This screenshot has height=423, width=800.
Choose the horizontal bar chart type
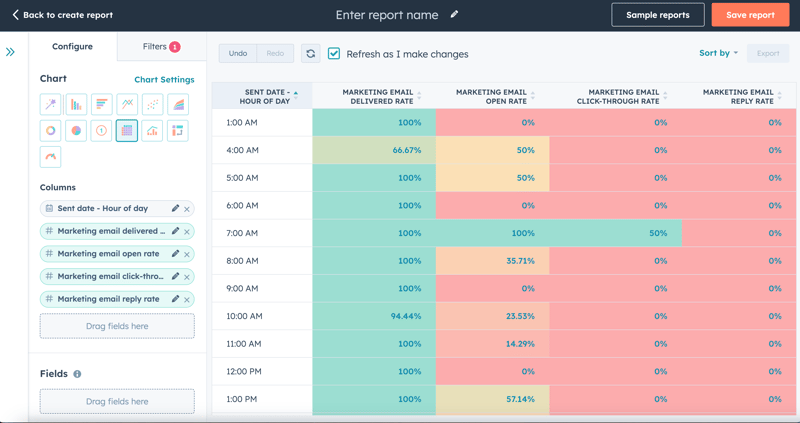click(101, 105)
